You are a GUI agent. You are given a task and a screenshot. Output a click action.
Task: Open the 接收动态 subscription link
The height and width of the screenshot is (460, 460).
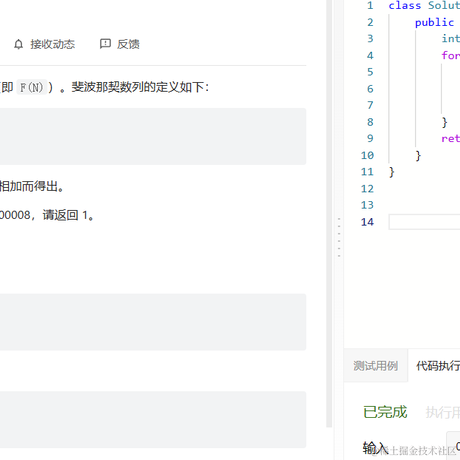click(44, 44)
